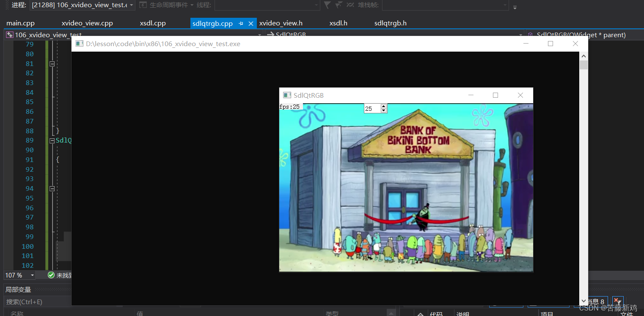Maximize the 106_xvideo_view_test.exe console window
The height and width of the screenshot is (316, 644).
pyautogui.click(x=550, y=44)
